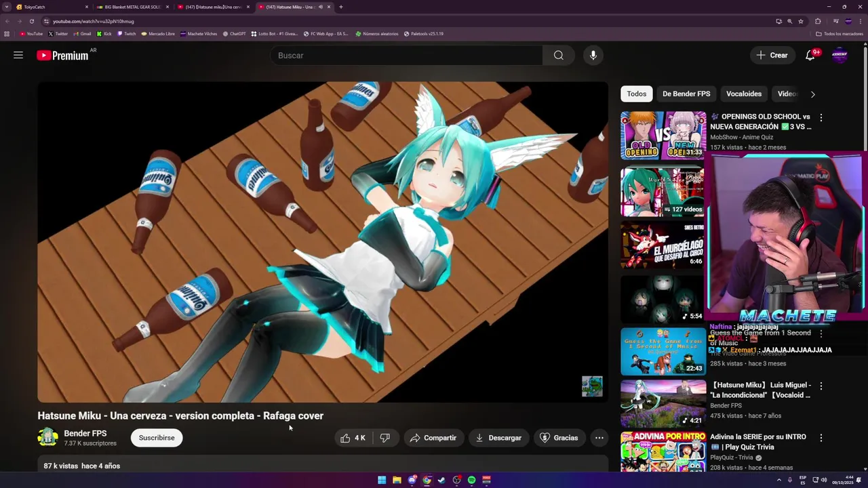Click the Gracias button

click(x=559, y=438)
